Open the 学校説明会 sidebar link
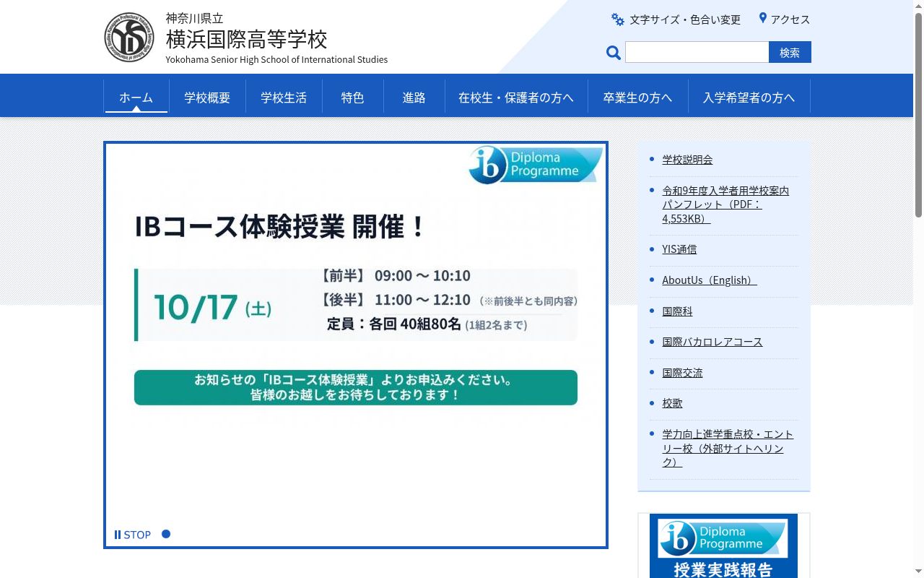The height and width of the screenshot is (578, 924). click(687, 160)
